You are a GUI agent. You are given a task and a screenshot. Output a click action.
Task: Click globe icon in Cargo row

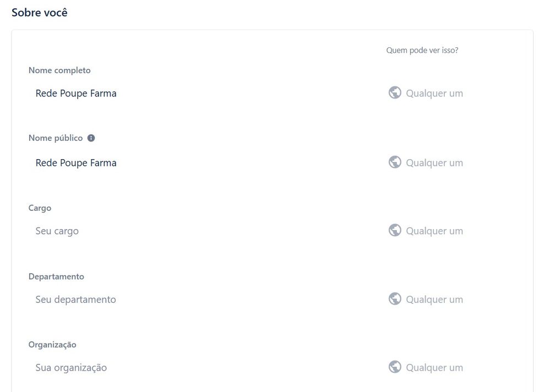[x=395, y=230]
